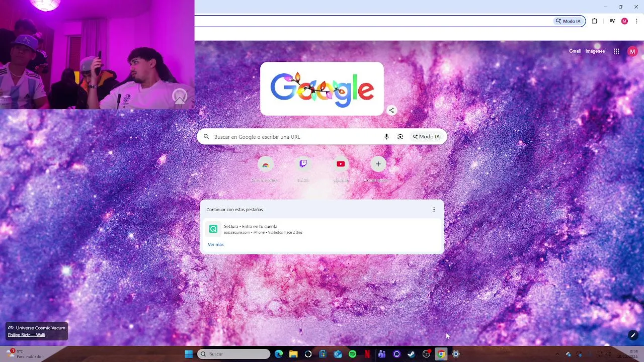Open the Twitch shortcut

pos(303,169)
